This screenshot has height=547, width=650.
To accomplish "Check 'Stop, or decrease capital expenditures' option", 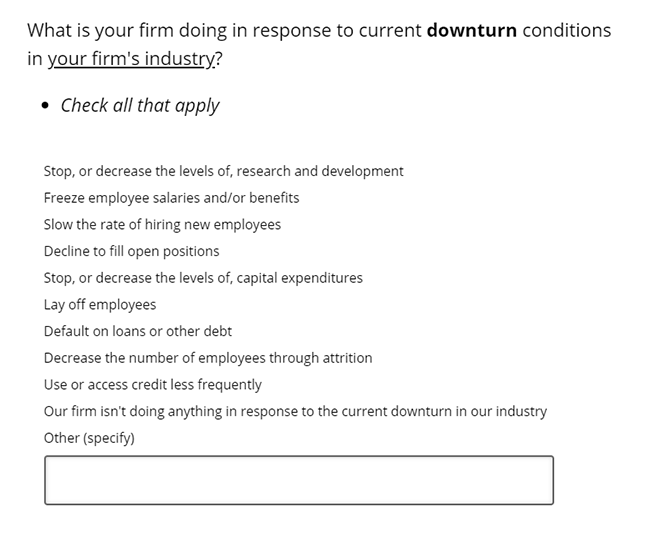I will point(203,278).
